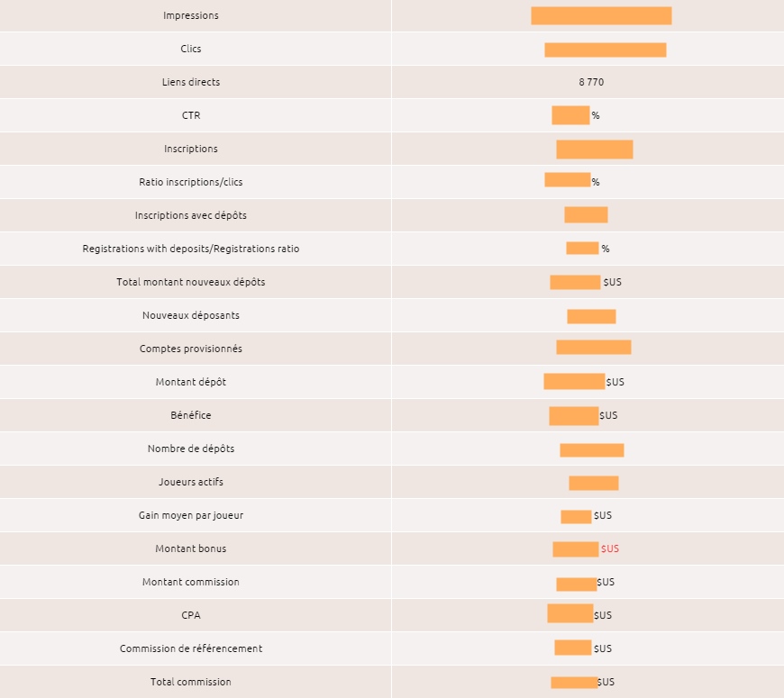The image size is (784, 698).
Task: Select Registrations with deposits/Registrations ratio label
Action: point(191,249)
